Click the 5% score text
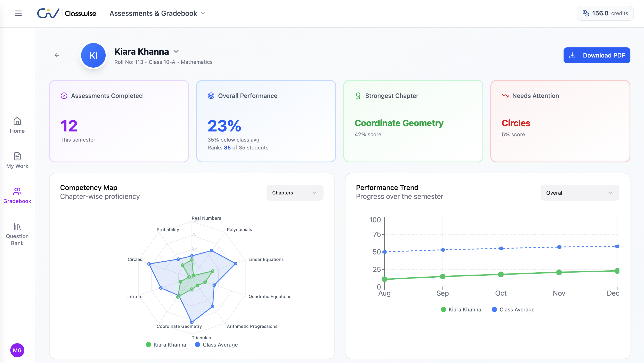This screenshot has width=644, height=363. pyautogui.click(x=513, y=135)
